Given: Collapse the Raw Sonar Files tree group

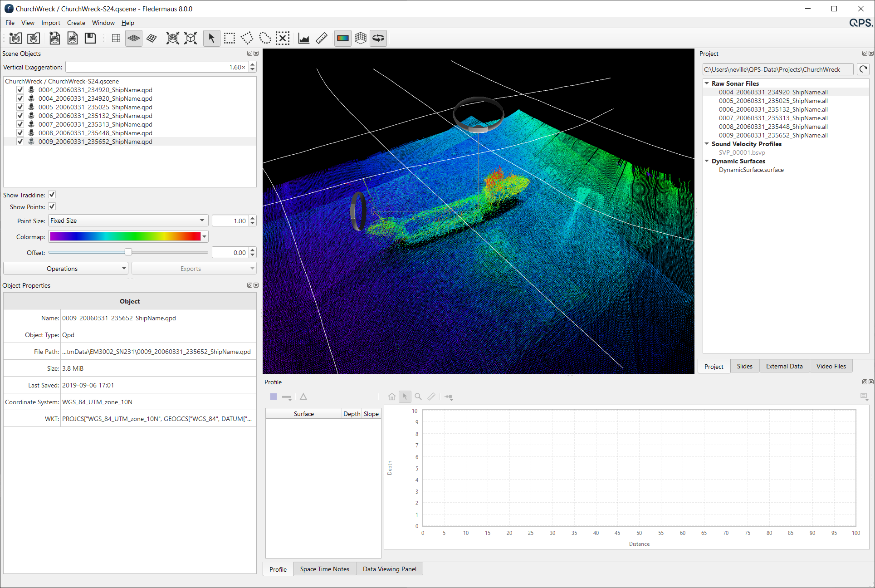Looking at the screenshot, I should [x=707, y=83].
